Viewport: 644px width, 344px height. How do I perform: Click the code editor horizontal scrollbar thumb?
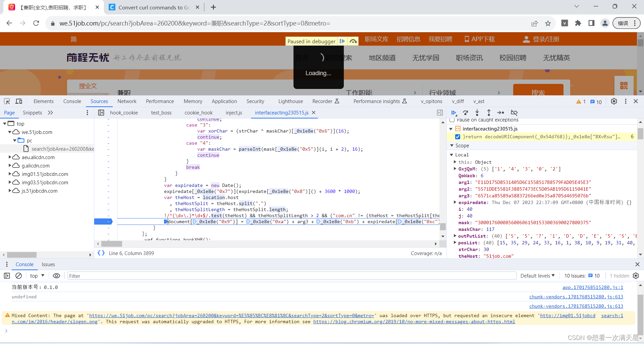pos(112,244)
